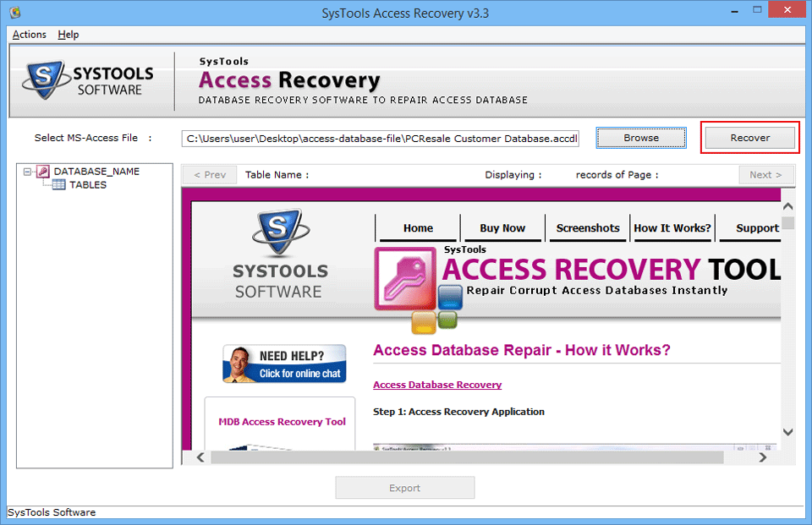Click the SysTools shield logo in preview
This screenshot has width=812, height=525.
coord(280,232)
